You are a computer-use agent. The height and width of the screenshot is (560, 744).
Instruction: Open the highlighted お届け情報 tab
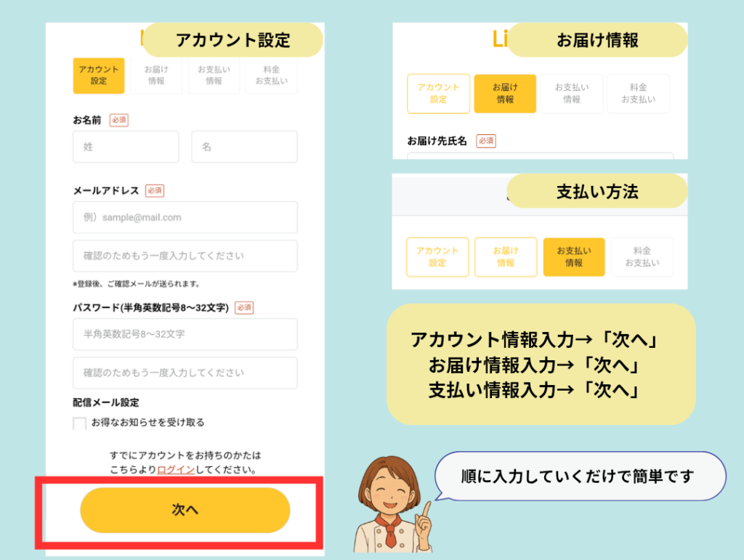pyautogui.click(x=505, y=94)
